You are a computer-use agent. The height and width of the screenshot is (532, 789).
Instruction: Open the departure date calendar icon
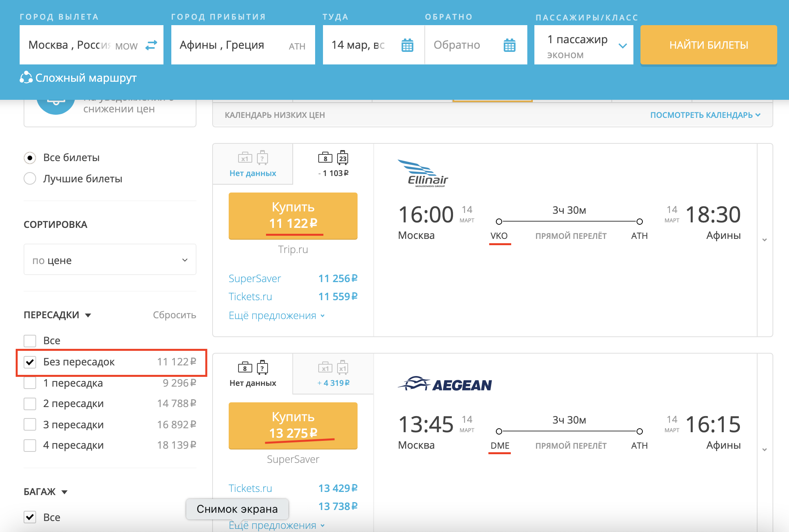(407, 45)
